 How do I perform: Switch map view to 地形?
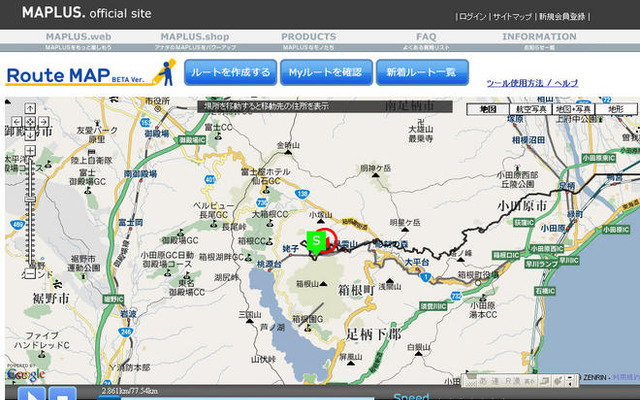[x=616, y=109]
